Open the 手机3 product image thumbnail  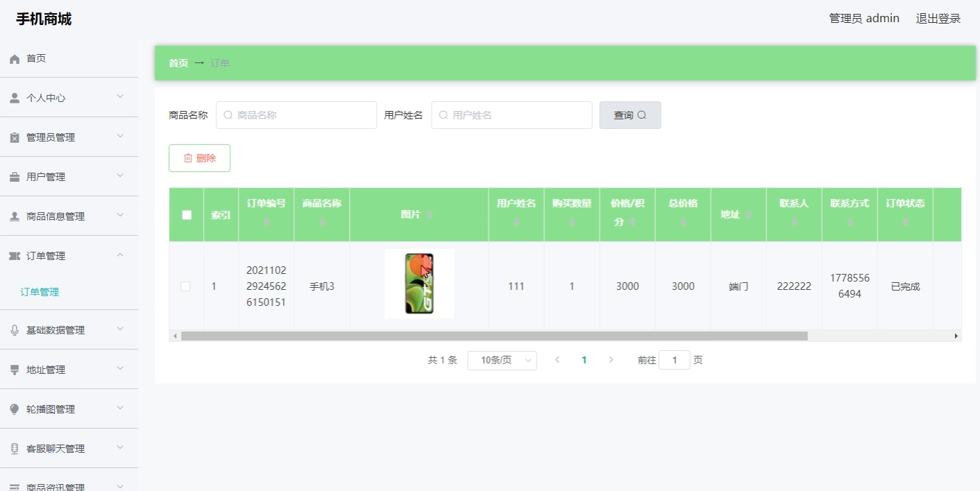pyautogui.click(x=419, y=284)
